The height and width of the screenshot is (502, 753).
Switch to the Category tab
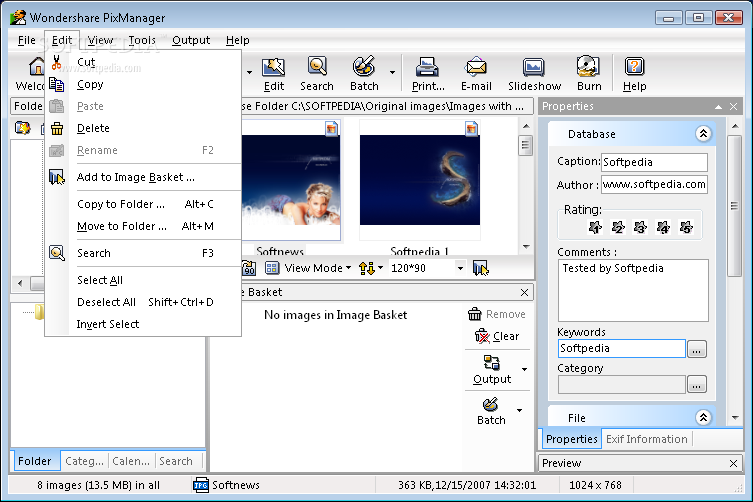point(85,461)
